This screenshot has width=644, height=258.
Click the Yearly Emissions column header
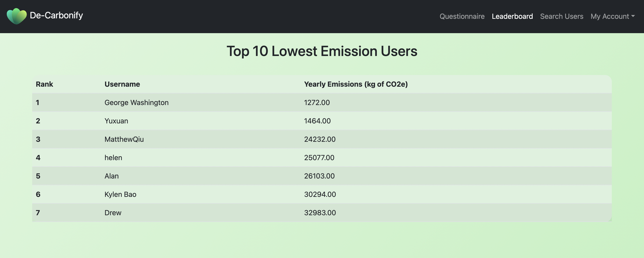pyautogui.click(x=356, y=84)
